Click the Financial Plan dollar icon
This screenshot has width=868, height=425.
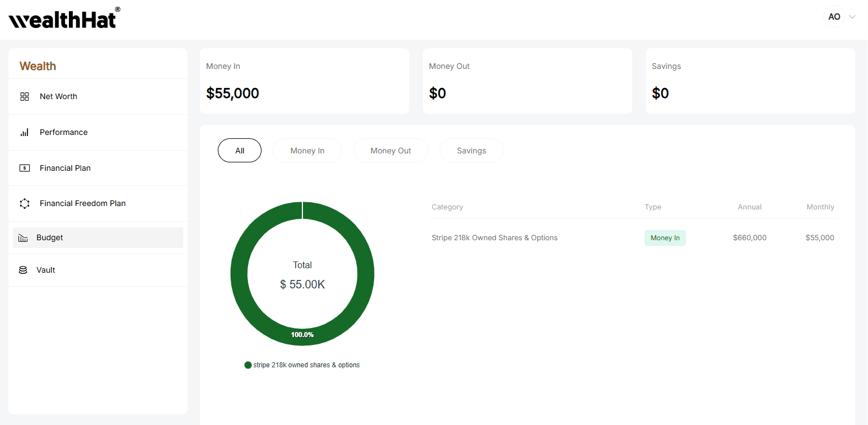click(25, 168)
